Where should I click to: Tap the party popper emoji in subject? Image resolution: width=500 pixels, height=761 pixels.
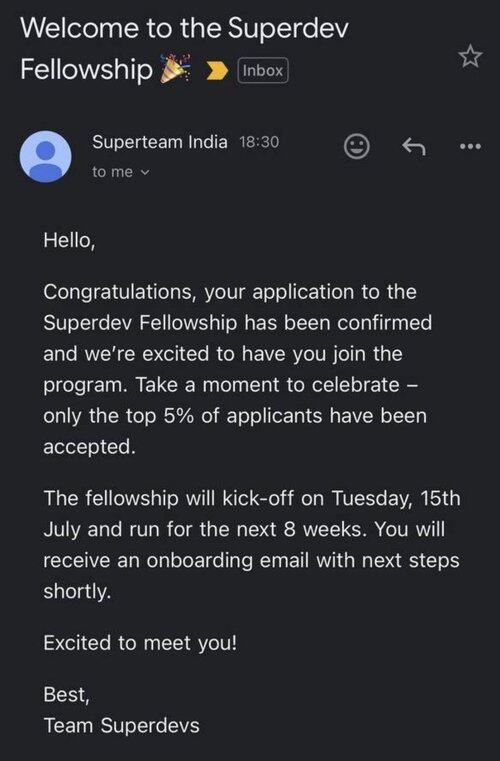coord(175,69)
